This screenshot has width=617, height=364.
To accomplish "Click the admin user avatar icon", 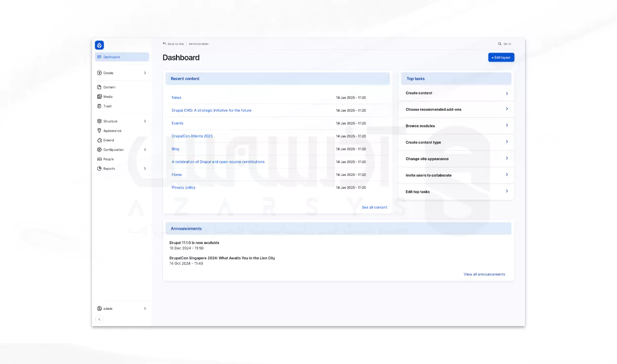I will 99,308.
